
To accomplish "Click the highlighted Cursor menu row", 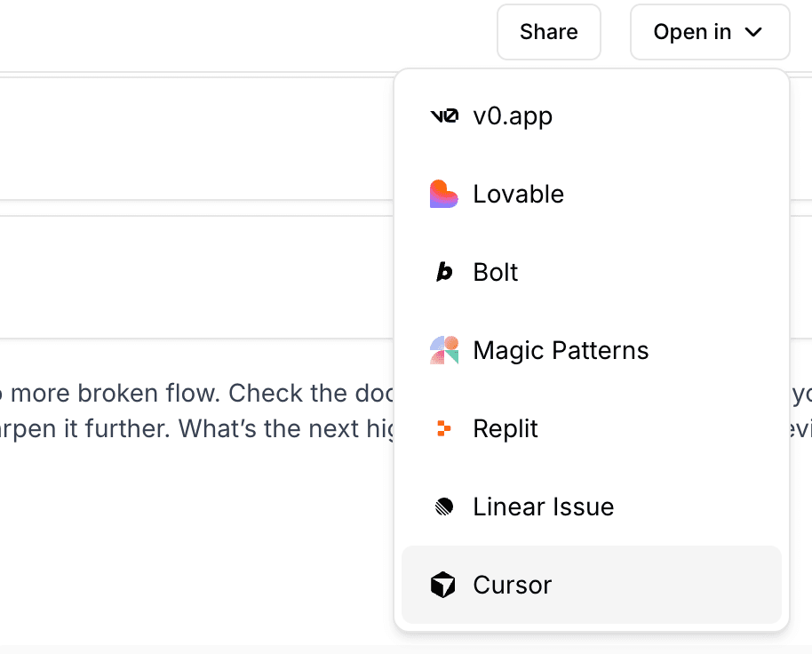I will [x=591, y=585].
